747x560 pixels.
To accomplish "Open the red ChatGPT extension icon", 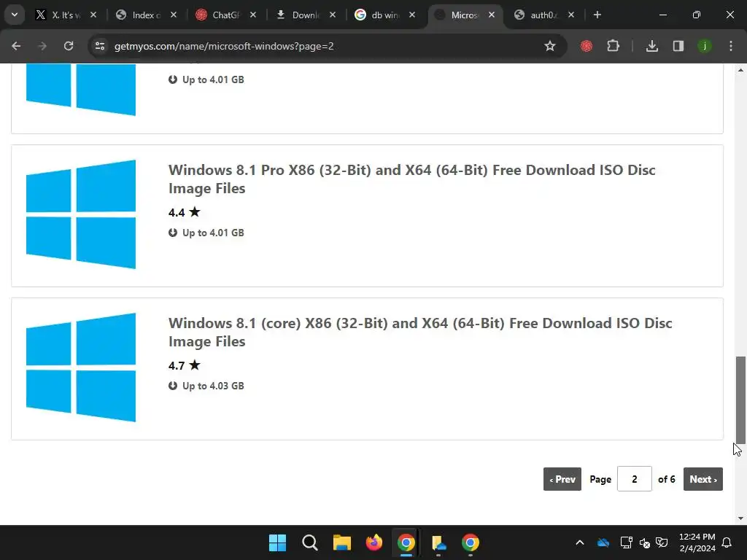I will (587, 46).
